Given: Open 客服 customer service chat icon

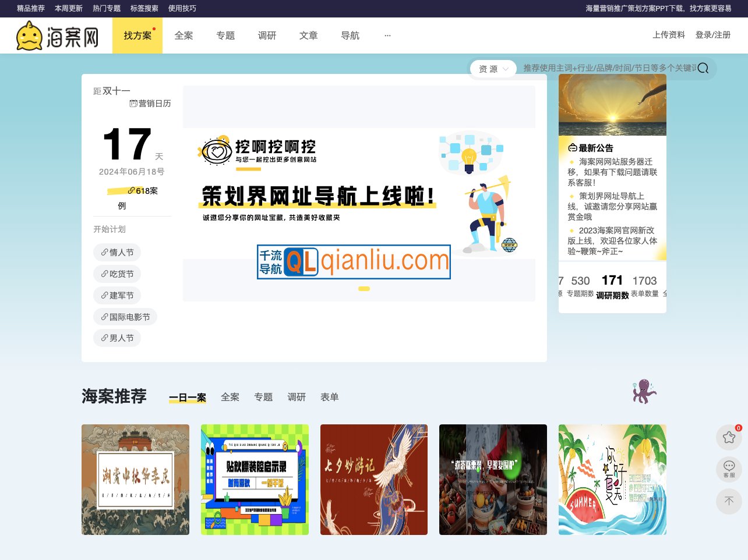Looking at the screenshot, I should coord(729,469).
